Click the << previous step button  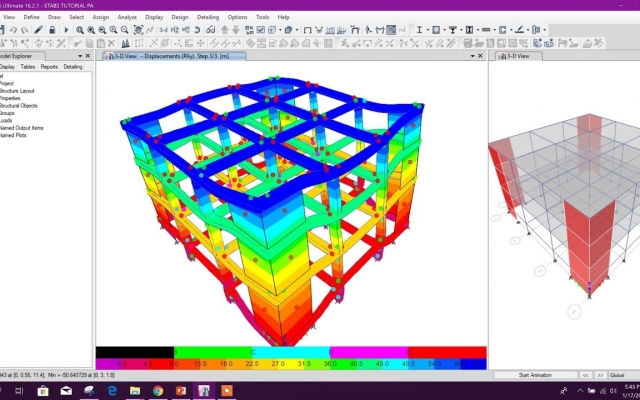pyautogui.click(x=585, y=375)
